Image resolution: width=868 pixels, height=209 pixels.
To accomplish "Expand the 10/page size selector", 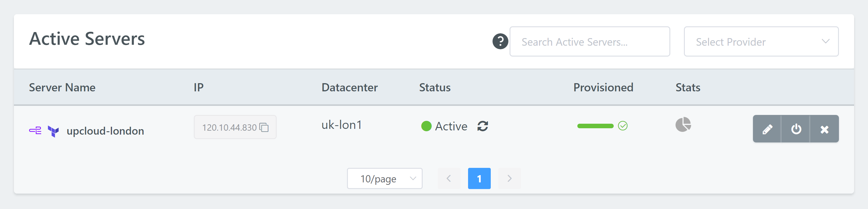I will coord(384,178).
